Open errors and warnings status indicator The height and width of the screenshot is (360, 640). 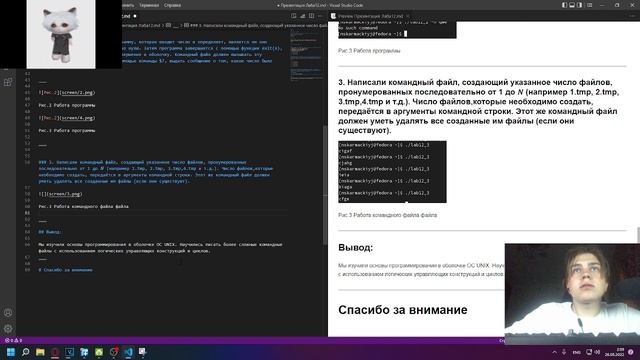pyautogui.click(x=13, y=340)
